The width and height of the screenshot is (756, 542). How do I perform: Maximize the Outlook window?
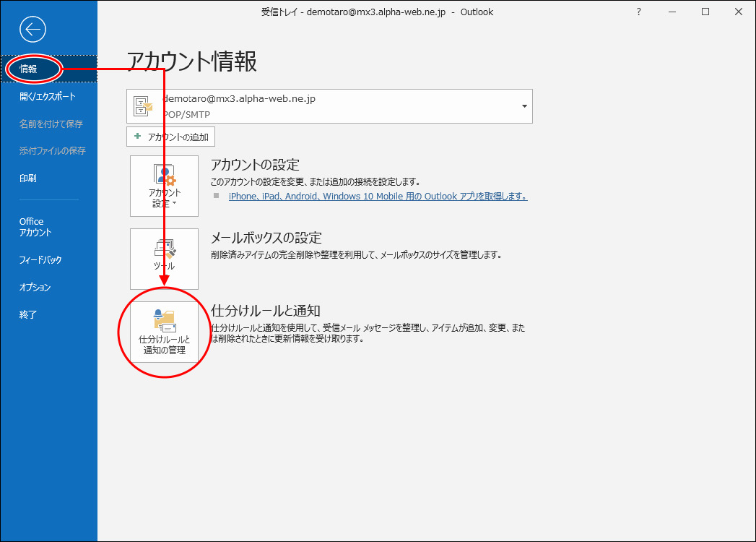click(705, 12)
